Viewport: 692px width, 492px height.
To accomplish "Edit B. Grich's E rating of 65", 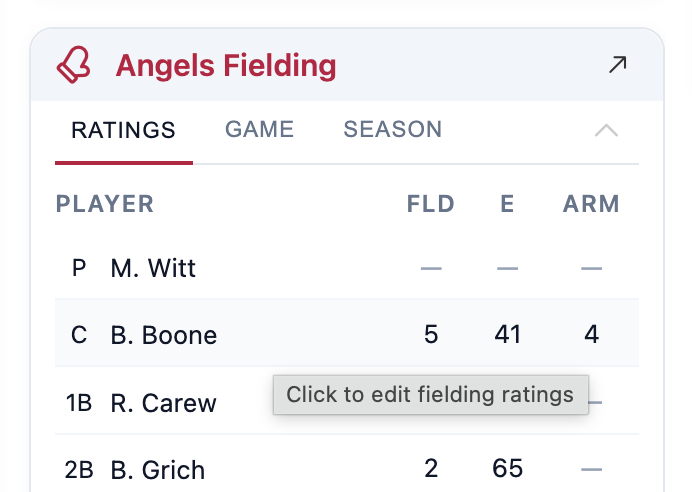I will click(x=507, y=469).
